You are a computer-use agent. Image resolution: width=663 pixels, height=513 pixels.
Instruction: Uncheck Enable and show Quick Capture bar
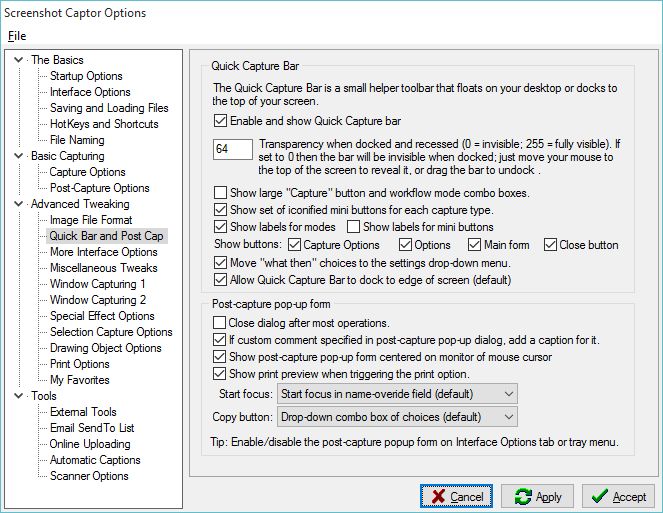tap(220, 121)
